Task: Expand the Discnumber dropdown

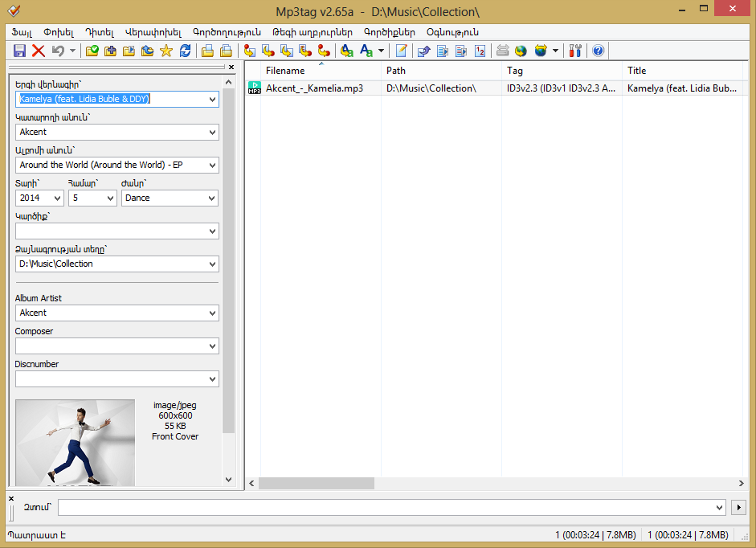Action: (212, 379)
